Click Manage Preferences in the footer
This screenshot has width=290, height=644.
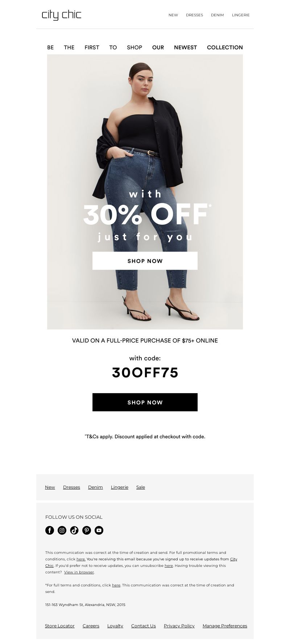coord(225,626)
